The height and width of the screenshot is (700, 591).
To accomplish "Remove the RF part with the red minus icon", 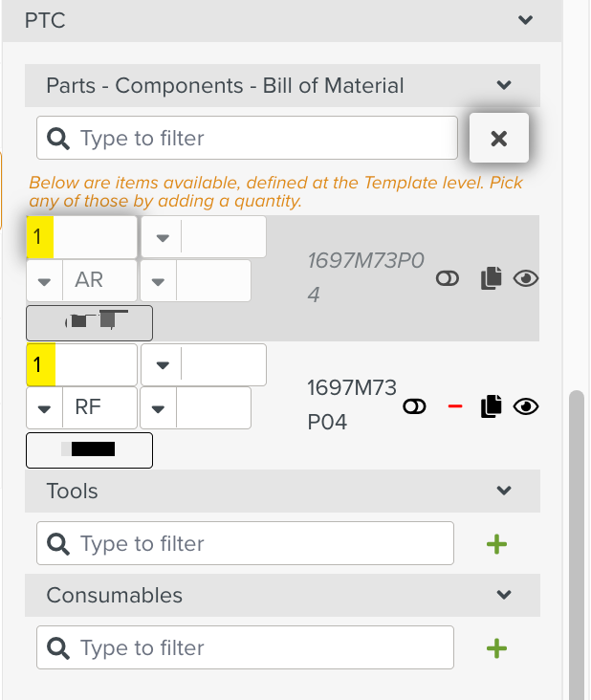I will tap(455, 406).
